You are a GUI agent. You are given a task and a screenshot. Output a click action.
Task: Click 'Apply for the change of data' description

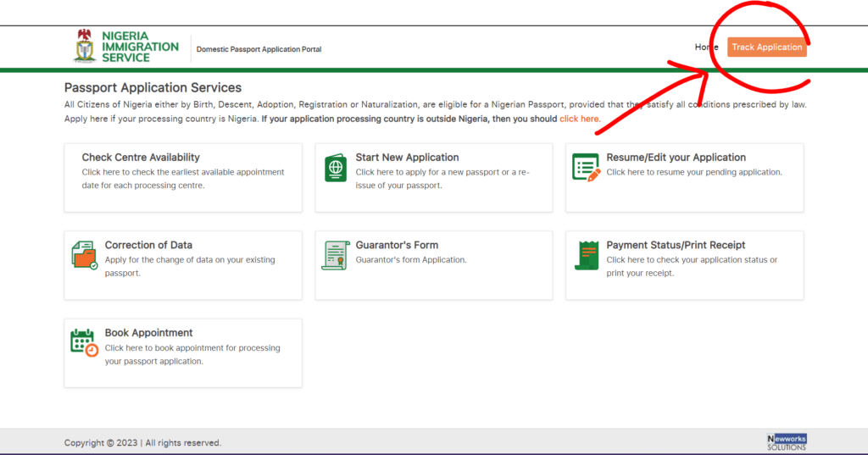tap(190, 266)
